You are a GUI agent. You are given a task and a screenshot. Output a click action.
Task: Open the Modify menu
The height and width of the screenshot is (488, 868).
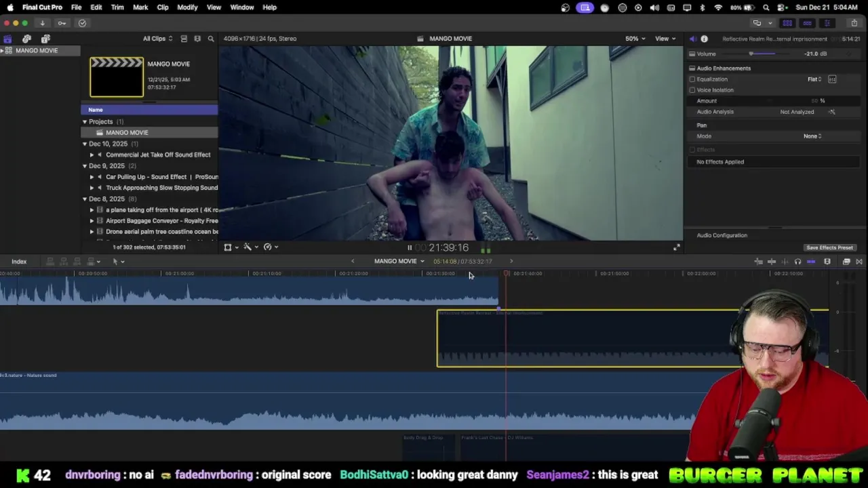(x=187, y=7)
